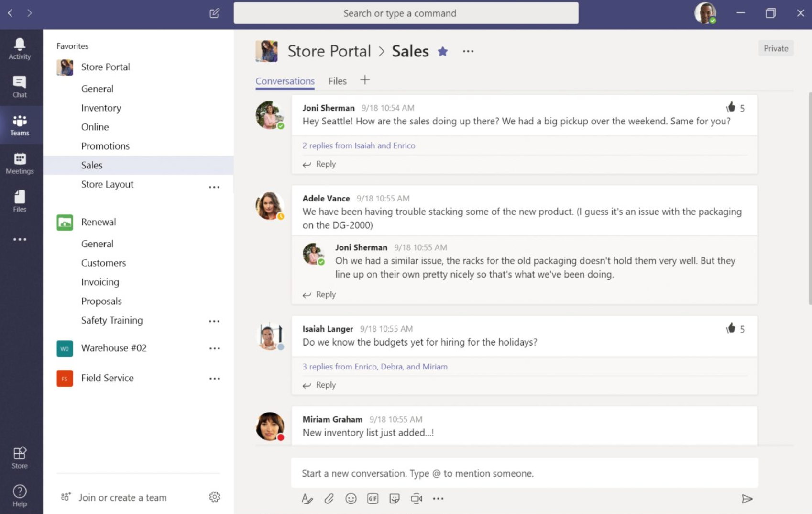Toggle like on Isaiah Langer's message

(x=730, y=329)
